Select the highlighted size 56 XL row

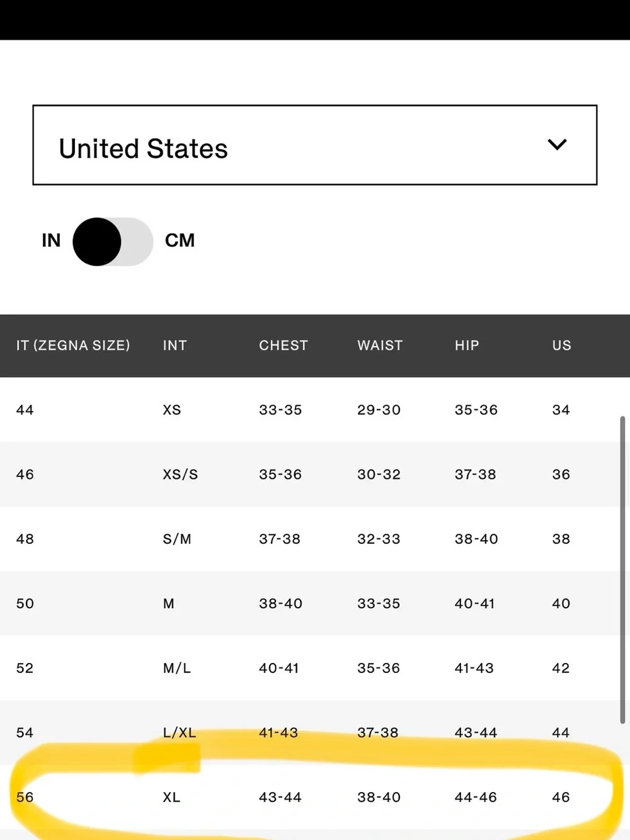(310, 797)
